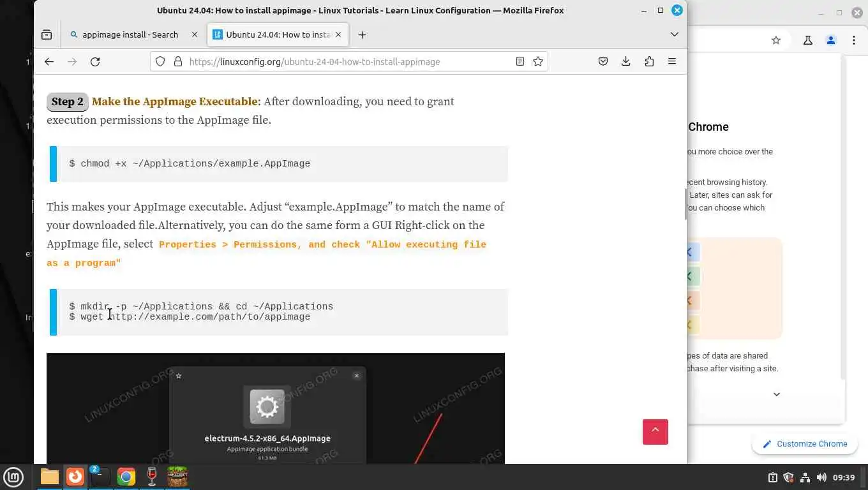Open Firefox extensions menu

pos(649,61)
